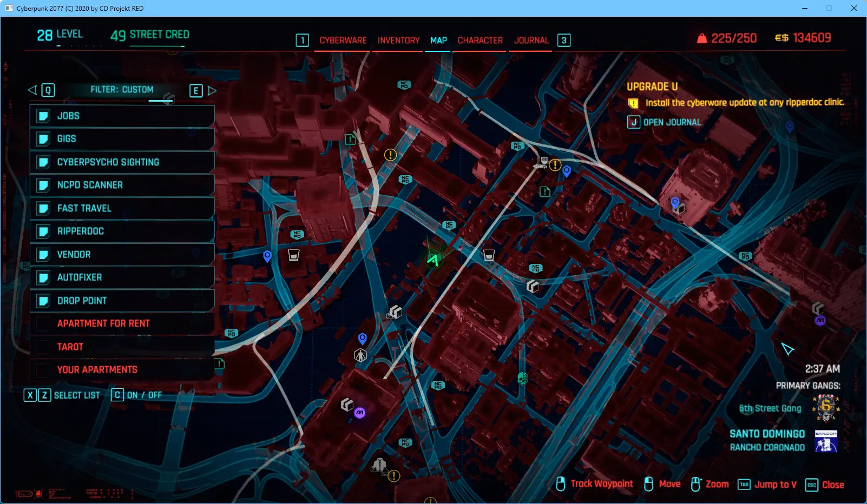Click the yellow quest icon under UPGRADE U

coord(633,103)
